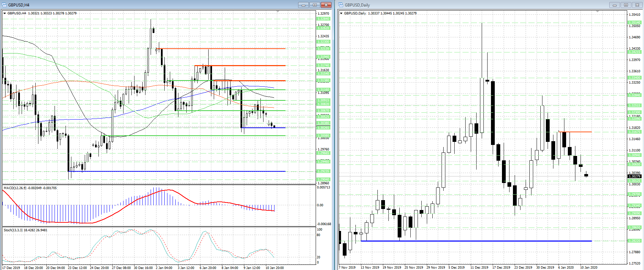Click date label 10 Jan 20:00 in H4

click(274, 268)
